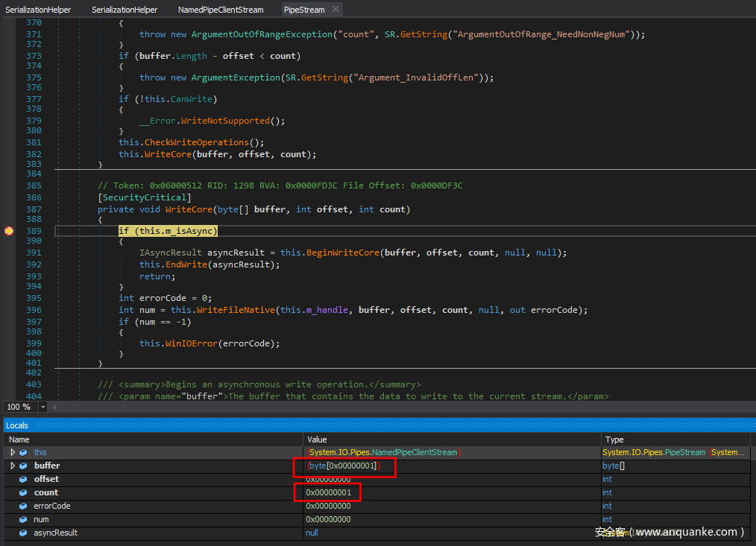Click the cube icon beside 'errorCode' local
The image size is (756, 546).
click(23, 506)
